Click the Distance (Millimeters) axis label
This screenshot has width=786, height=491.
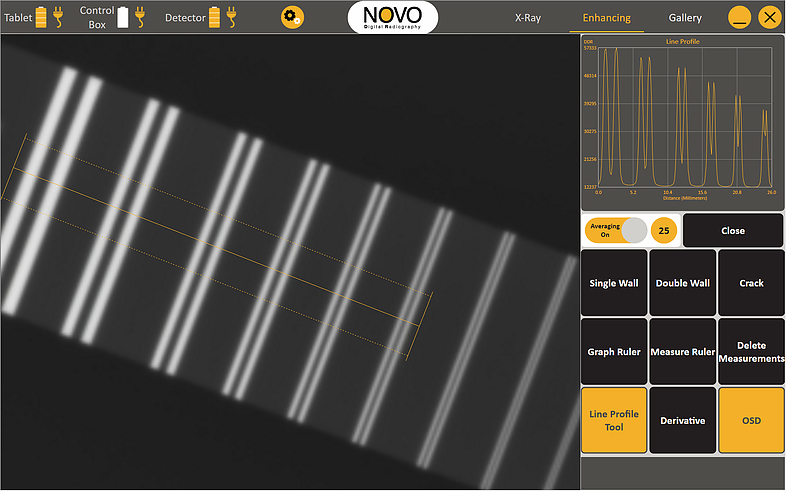point(685,198)
